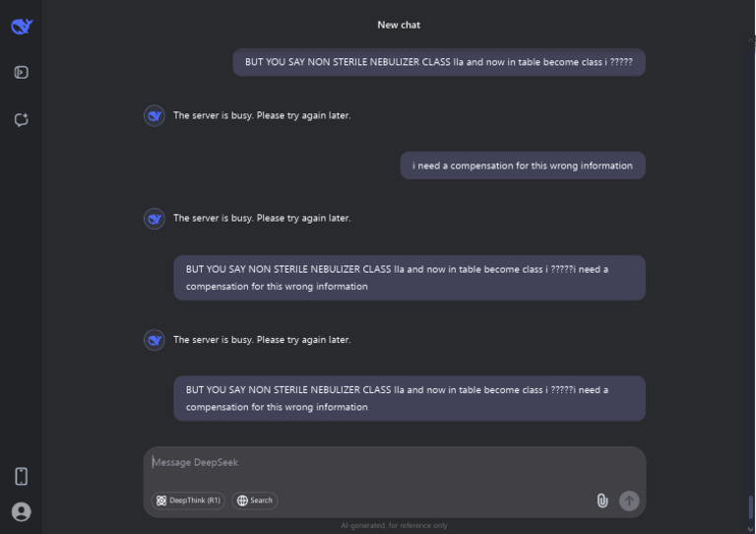The height and width of the screenshot is (534, 756).
Task: Focus the Message DeepSeek input field
Action: click(394, 463)
